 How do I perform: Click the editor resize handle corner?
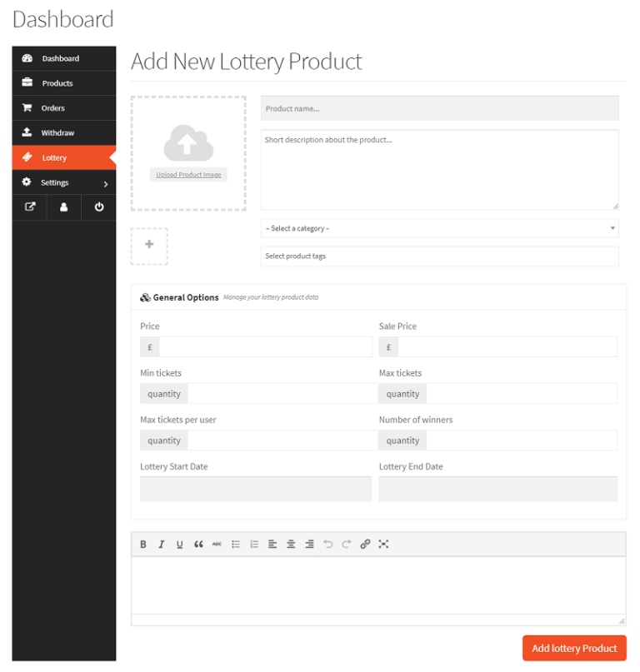[622, 621]
